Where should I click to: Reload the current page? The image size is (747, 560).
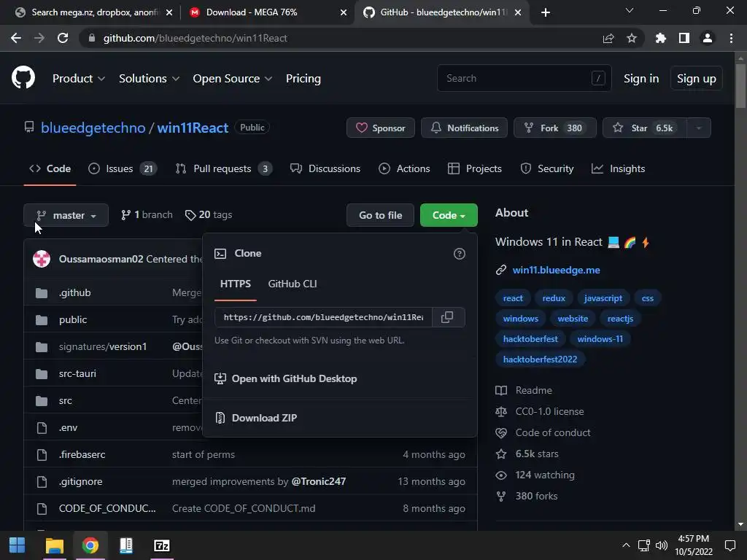click(x=63, y=38)
